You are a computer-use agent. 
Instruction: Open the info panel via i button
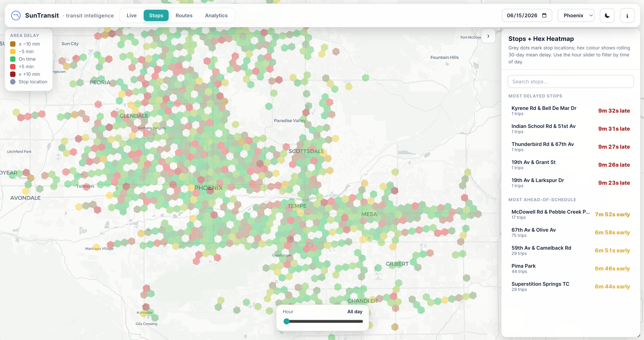click(627, 16)
